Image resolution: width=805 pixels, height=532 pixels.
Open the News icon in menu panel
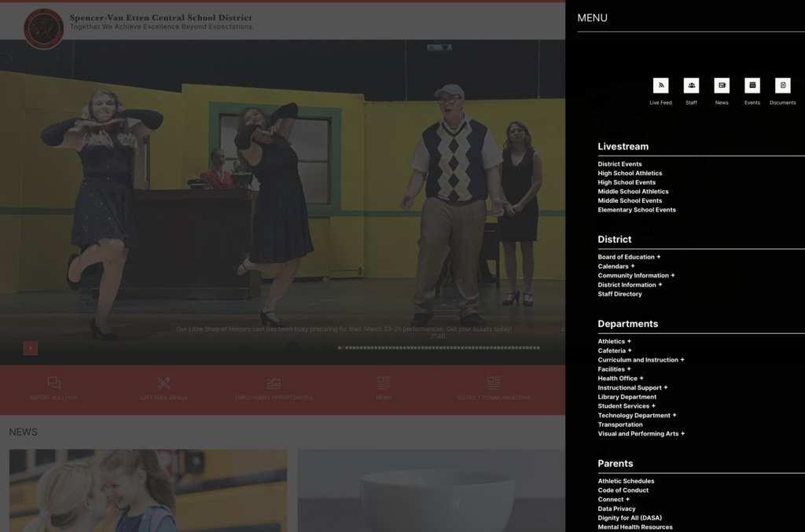click(x=722, y=86)
